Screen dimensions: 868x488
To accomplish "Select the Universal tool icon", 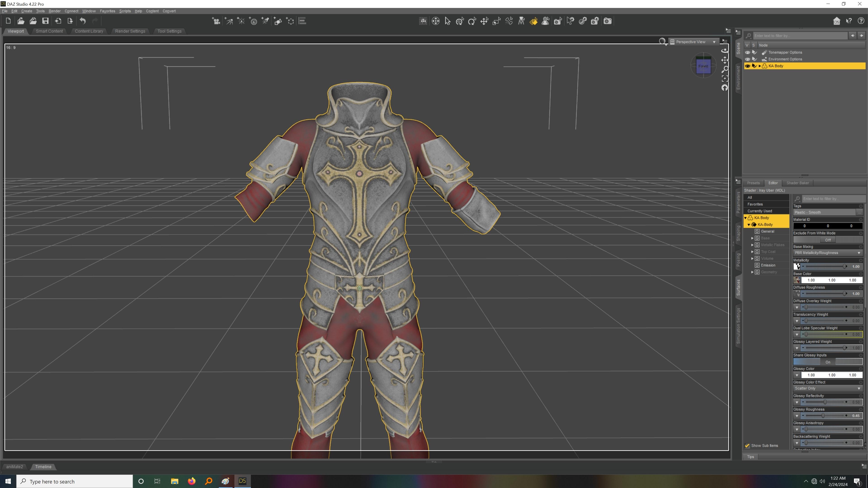I will (x=460, y=21).
